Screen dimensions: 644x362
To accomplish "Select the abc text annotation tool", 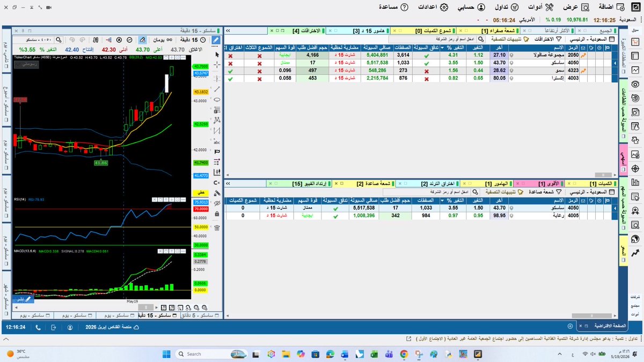I will 217,142.
